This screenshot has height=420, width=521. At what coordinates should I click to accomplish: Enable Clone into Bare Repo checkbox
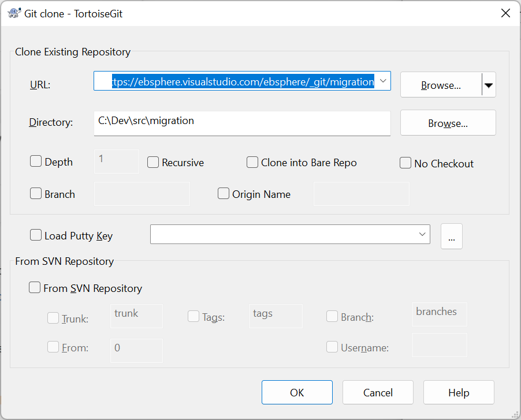(x=252, y=162)
